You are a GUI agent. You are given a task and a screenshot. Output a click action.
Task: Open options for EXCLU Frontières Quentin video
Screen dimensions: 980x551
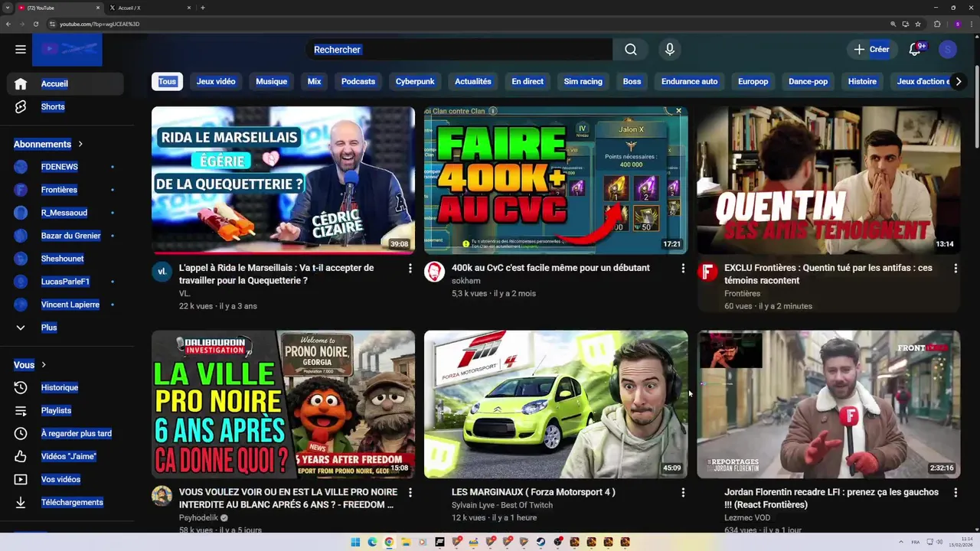click(955, 269)
